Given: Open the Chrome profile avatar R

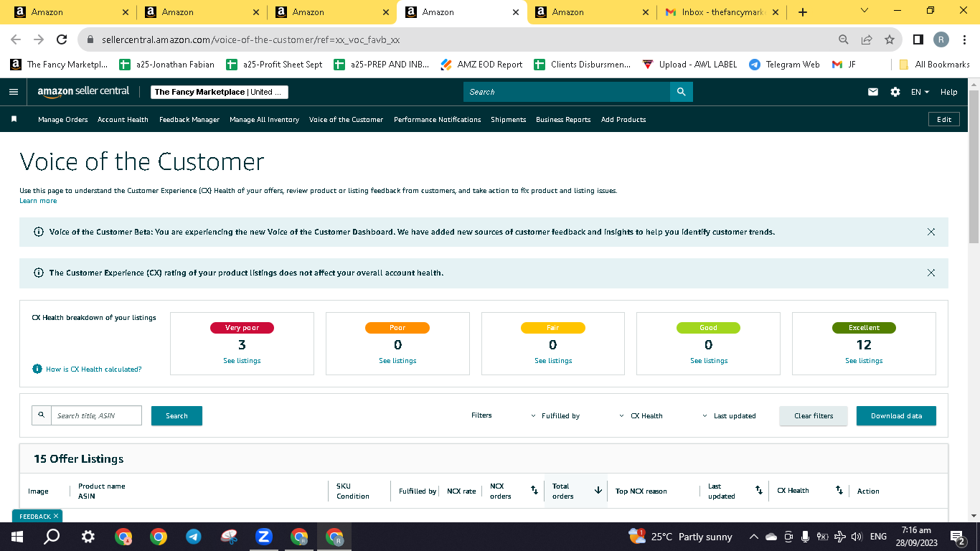Looking at the screenshot, I should pos(941,40).
